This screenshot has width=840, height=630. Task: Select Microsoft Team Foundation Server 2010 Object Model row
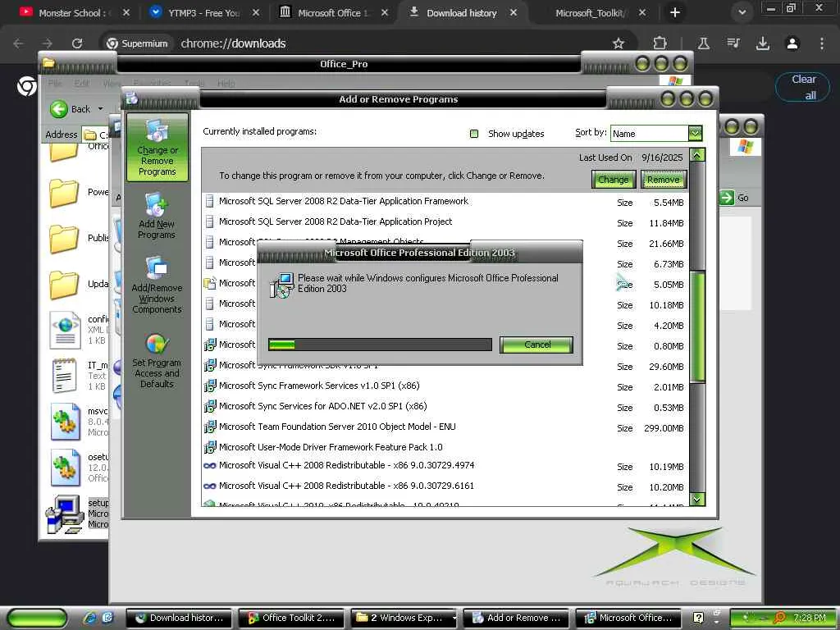[445, 427]
